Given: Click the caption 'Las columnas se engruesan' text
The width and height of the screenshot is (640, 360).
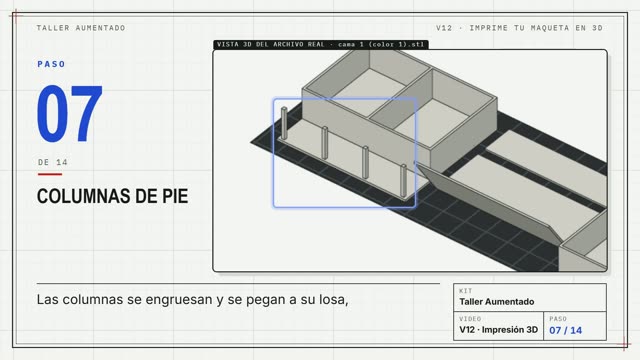Looking at the screenshot, I should (x=193, y=300).
